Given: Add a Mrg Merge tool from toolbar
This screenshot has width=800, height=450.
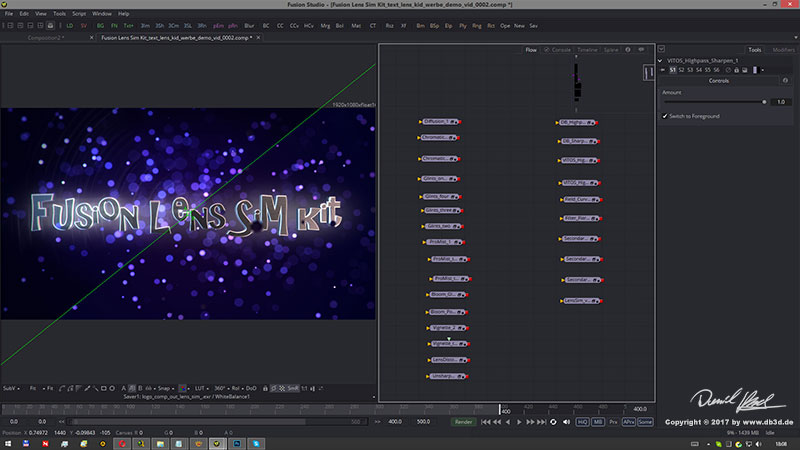Looking at the screenshot, I should [x=325, y=26].
